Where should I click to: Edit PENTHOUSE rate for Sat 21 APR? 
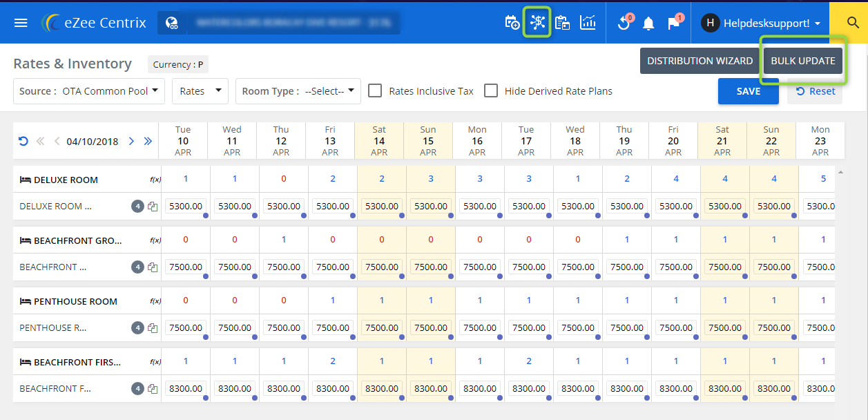pyautogui.click(x=725, y=327)
